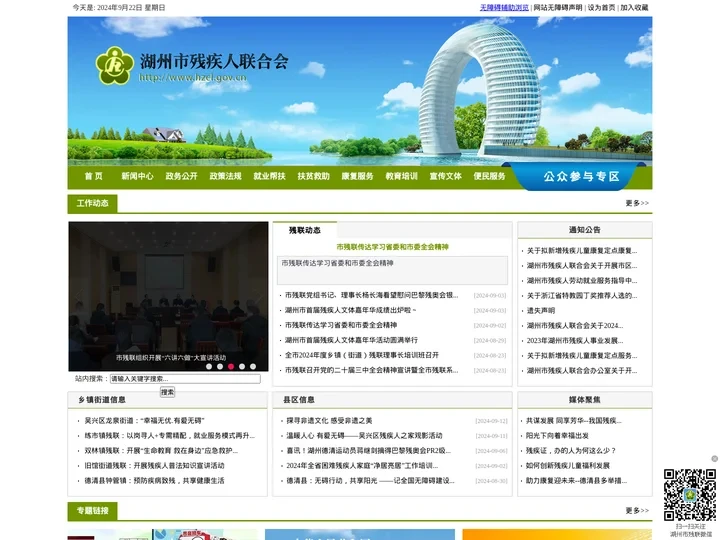
Task: Click 加入收藏 link
Action: [634, 8]
